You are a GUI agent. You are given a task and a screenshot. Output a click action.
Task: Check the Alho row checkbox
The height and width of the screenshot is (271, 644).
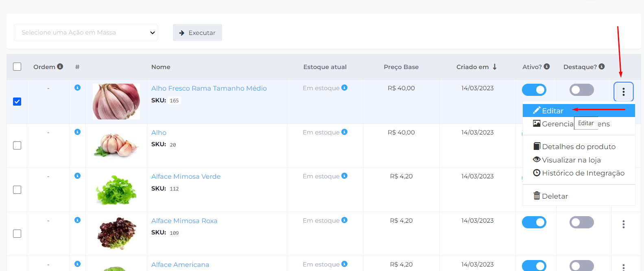coord(17,145)
